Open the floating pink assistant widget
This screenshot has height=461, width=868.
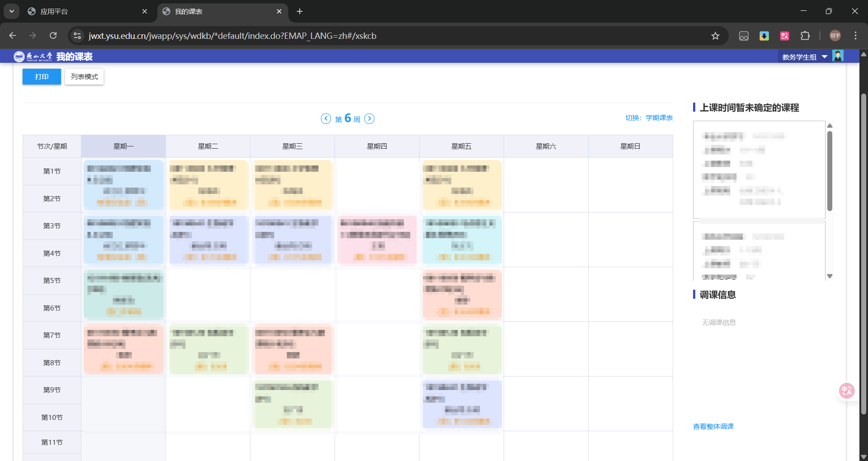click(846, 390)
